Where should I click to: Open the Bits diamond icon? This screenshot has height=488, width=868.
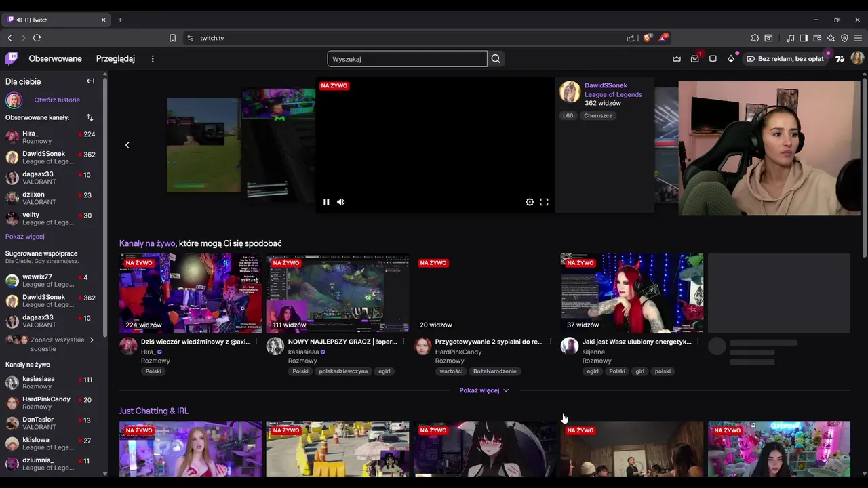(731, 59)
